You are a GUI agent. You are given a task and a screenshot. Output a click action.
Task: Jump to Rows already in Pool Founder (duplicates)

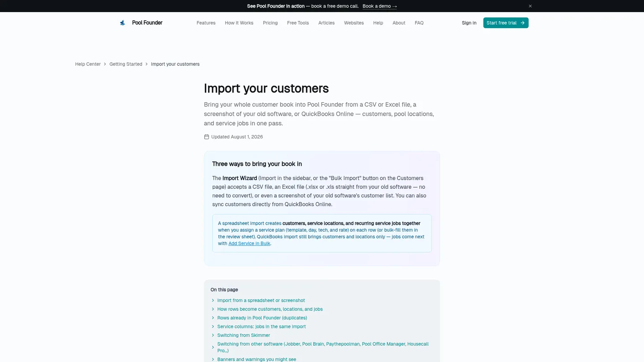point(262,318)
